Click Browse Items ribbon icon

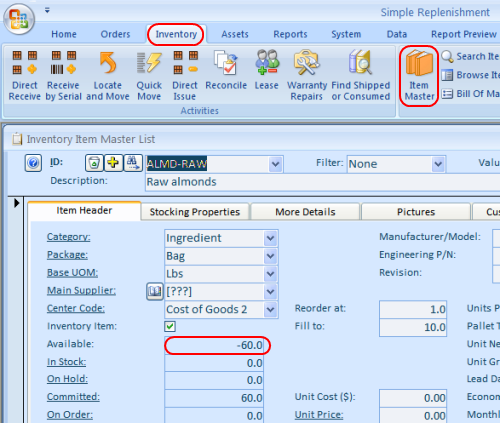(447, 75)
